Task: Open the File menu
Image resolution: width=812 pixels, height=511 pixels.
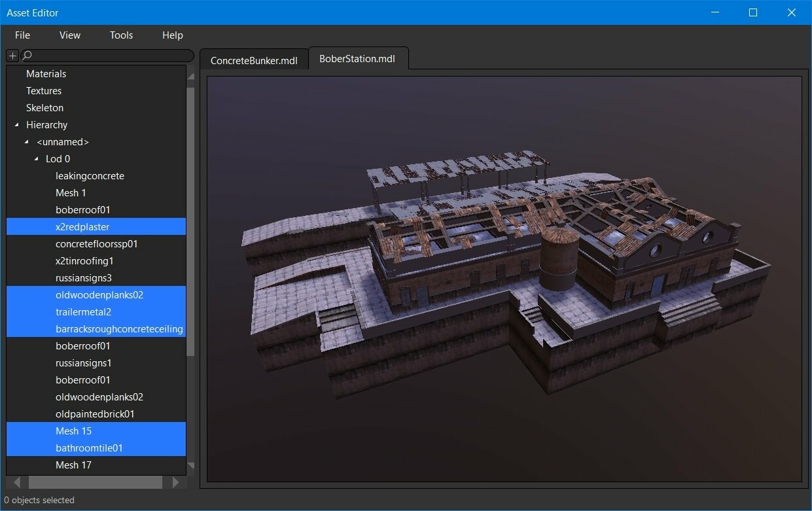Action: tap(22, 35)
